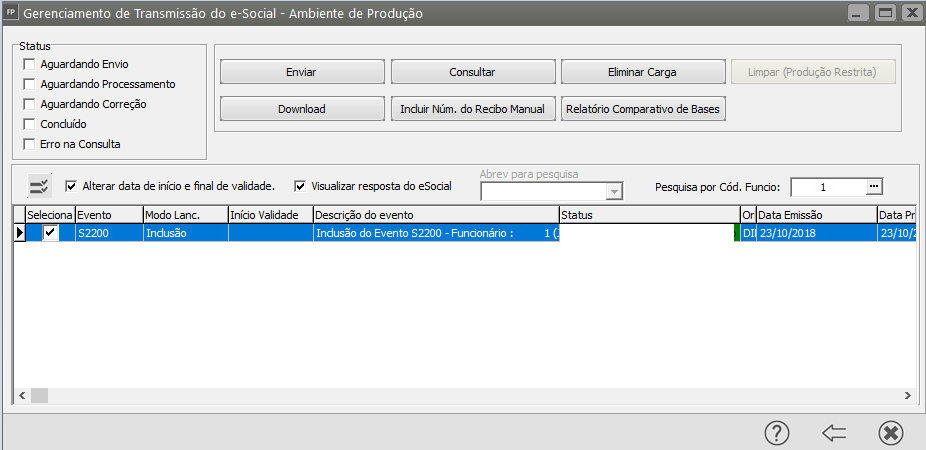Click the horizontal scrollbar thumb

coord(39,396)
